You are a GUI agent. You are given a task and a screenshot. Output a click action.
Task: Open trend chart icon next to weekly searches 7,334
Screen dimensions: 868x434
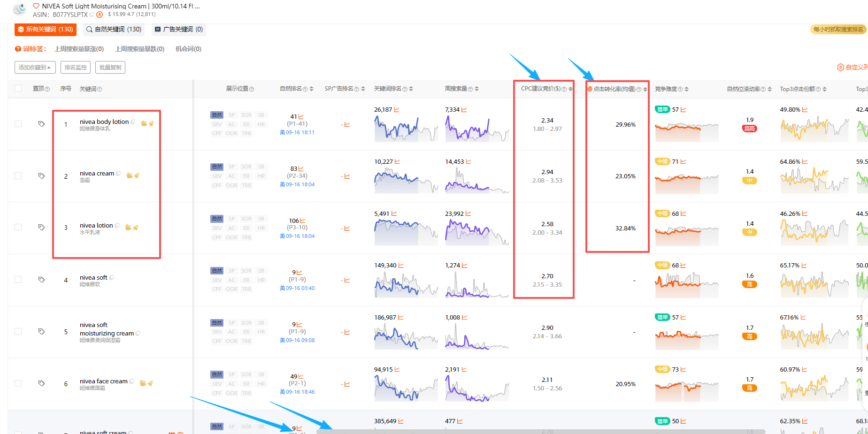coord(464,110)
